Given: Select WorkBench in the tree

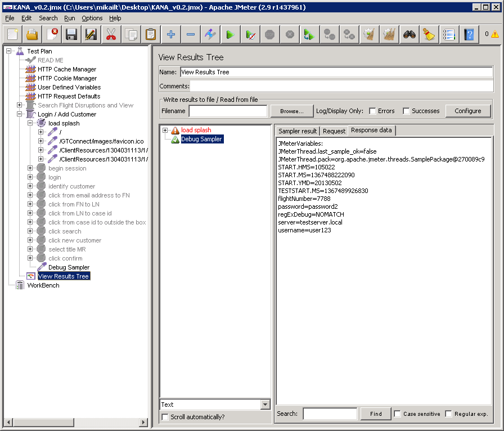Looking at the screenshot, I should [x=43, y=285].
